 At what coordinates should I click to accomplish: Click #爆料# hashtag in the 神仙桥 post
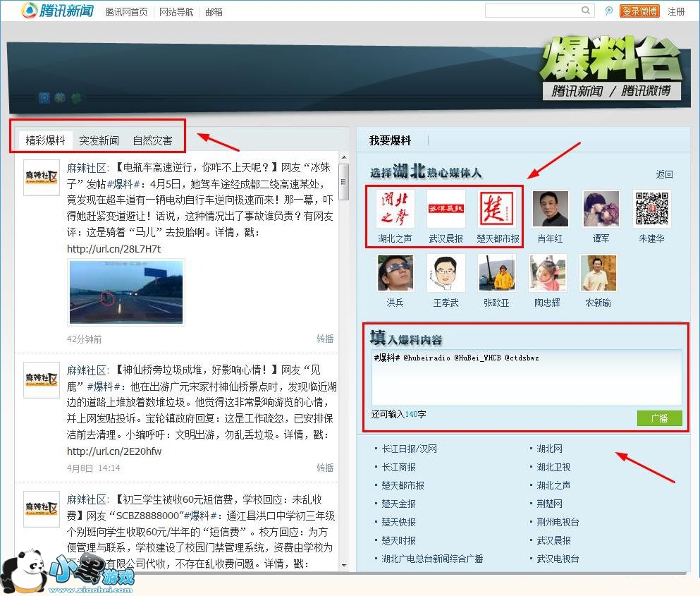104,387
